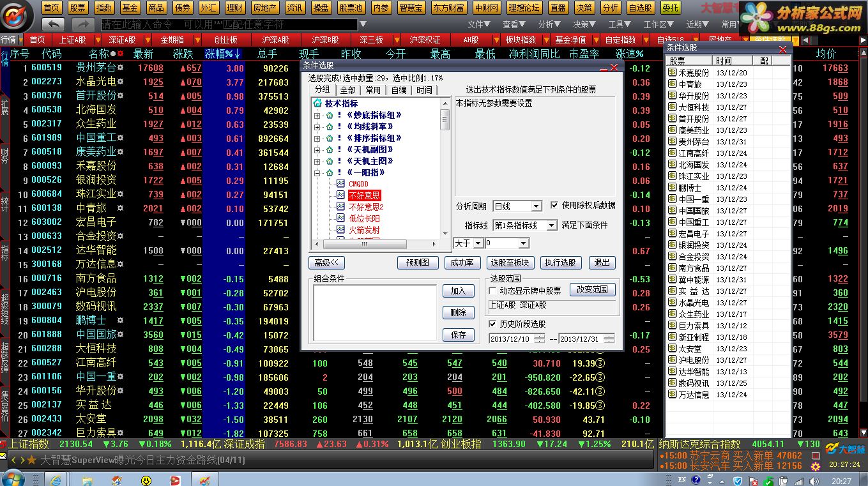Viewport: 868px width, 486px height.
Task: Open the 文件 menu
Action: [x=478, y=24]
